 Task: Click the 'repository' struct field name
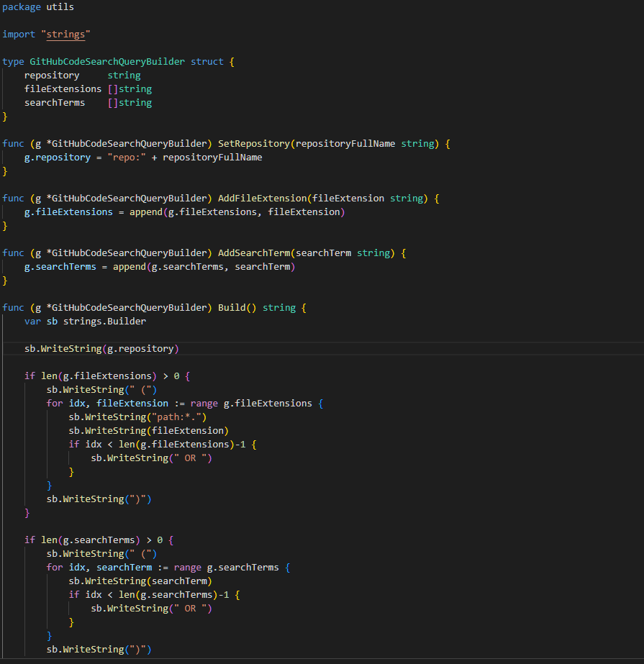point(52,76)
